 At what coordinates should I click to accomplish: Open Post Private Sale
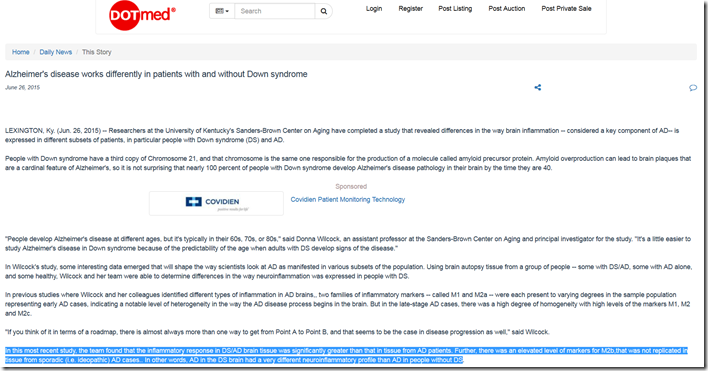click(x=566, y=9)
